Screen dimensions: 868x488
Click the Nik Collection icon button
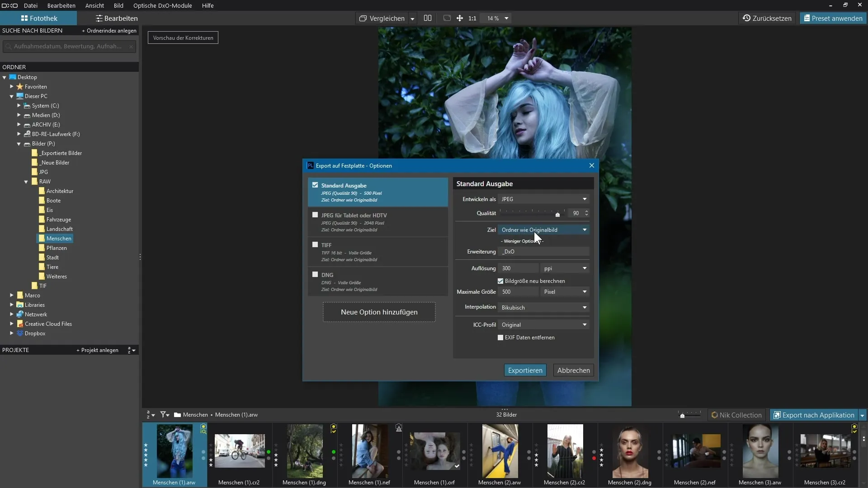pyautogui.click(x=736, y=415)
